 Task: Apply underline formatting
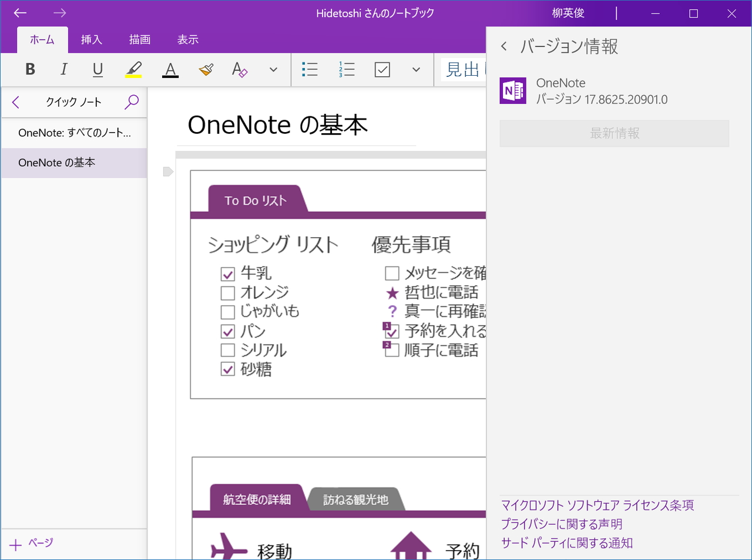98,69
